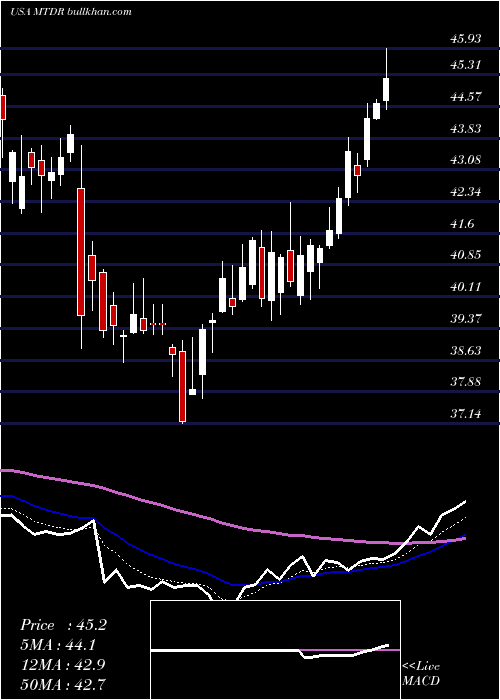Click the 40.11 price level label

(466, 287)
